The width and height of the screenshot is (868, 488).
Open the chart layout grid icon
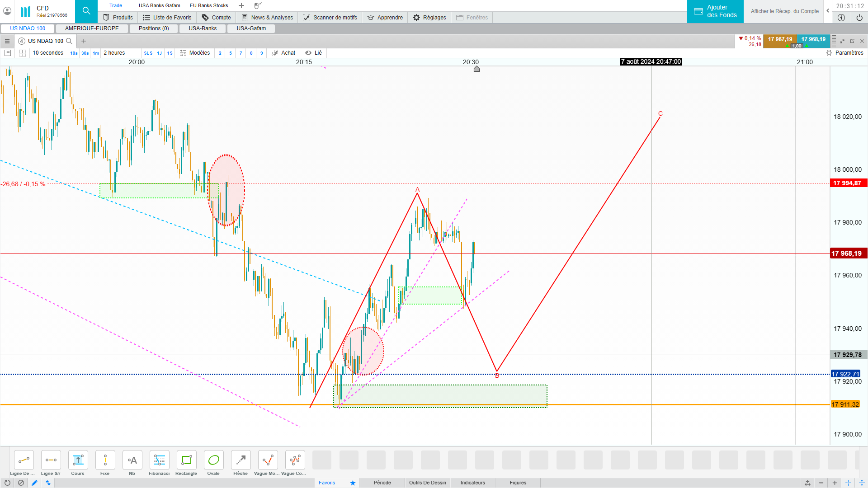point(22,53)
